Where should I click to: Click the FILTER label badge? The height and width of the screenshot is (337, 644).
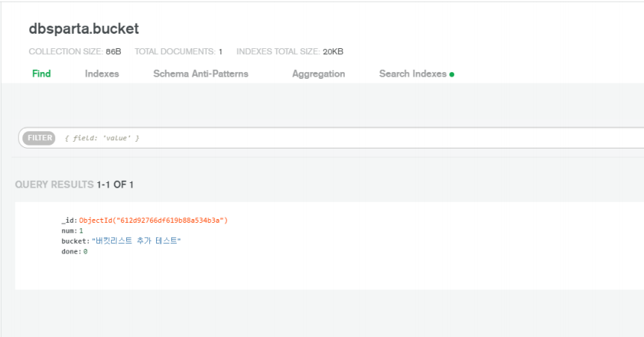click(x=40, y=138)
